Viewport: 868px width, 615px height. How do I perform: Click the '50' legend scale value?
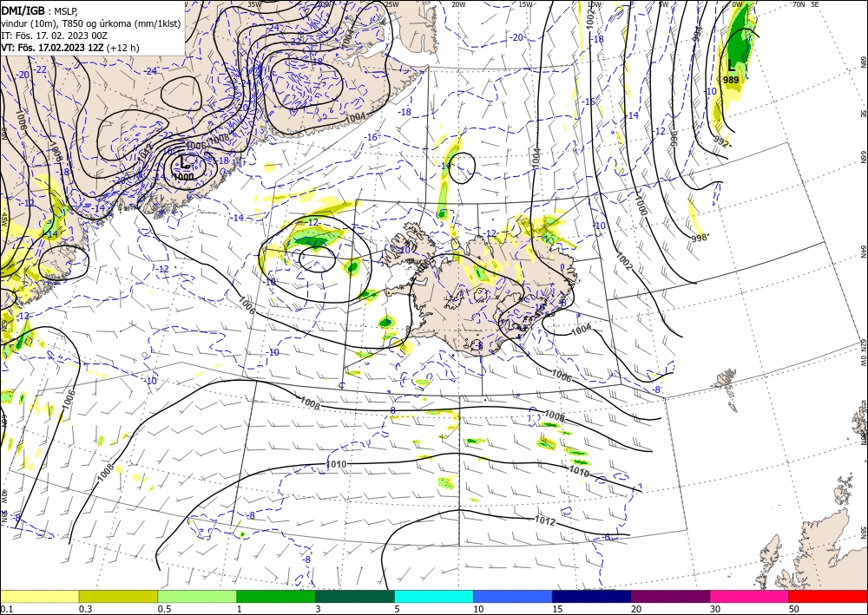pos(794,609)
